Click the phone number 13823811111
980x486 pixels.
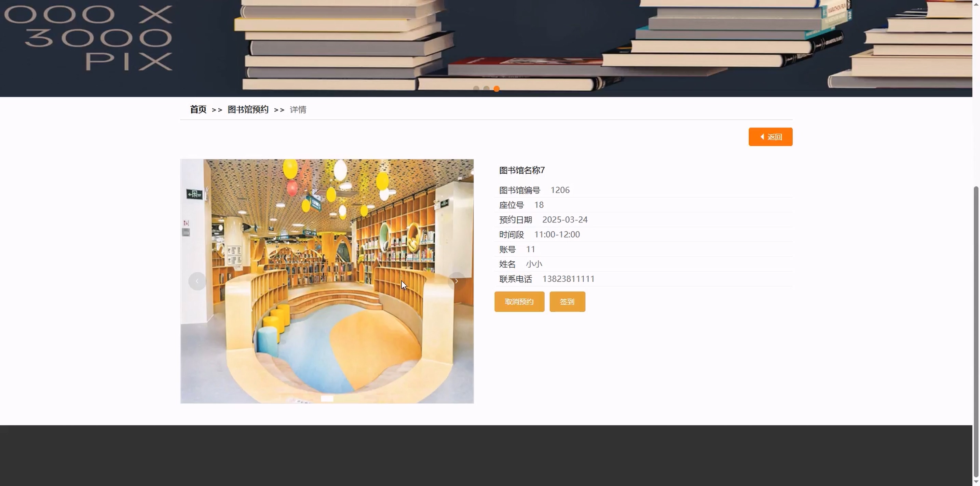tap(568, 279)
